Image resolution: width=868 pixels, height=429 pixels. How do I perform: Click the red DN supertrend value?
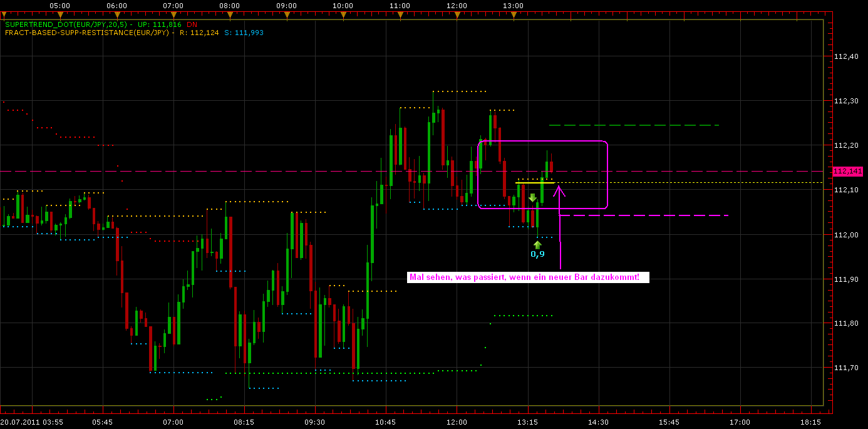point(192,24)
